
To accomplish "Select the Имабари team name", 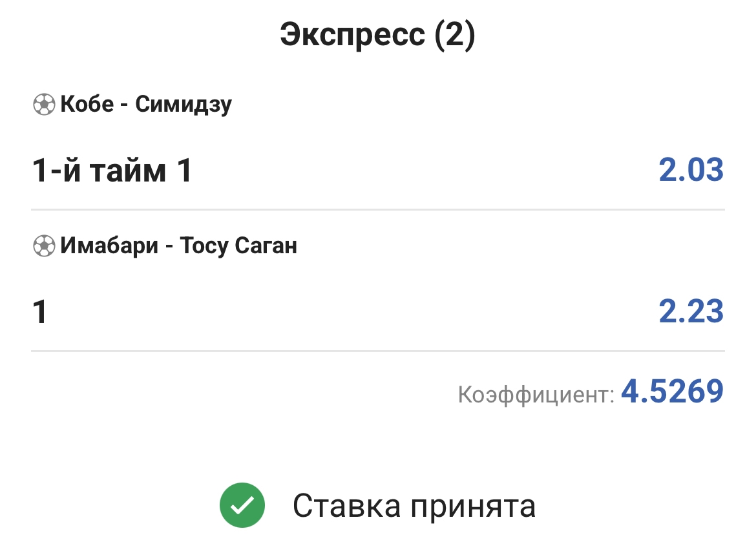I will (109, 246).
